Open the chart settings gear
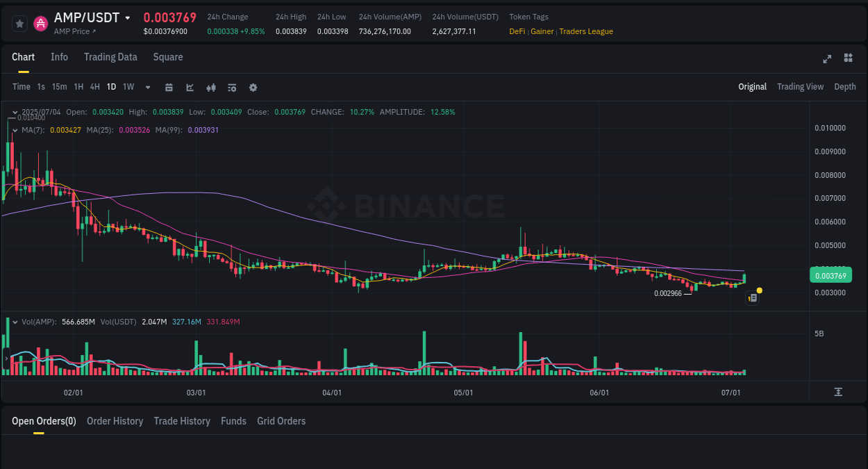The image size is (868, 469). [x=253, y=87]
